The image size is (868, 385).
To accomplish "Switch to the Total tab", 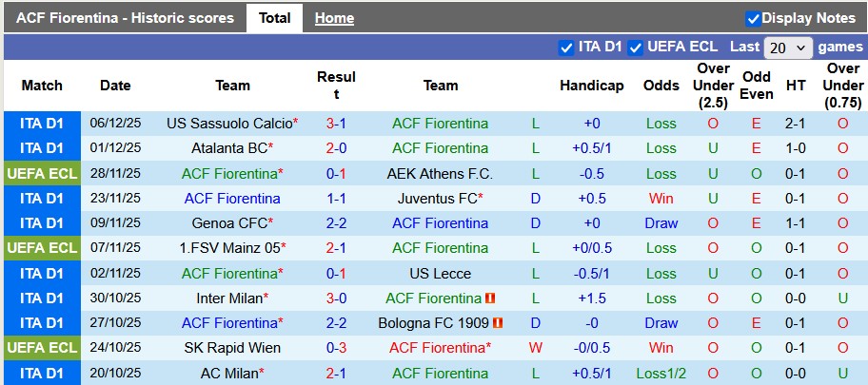I will coord(274,18).
